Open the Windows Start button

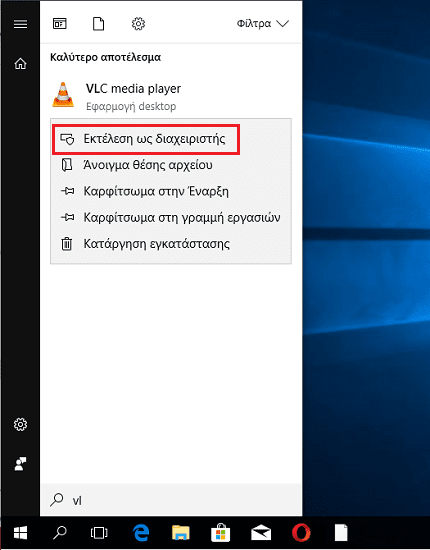click(x=20, y=534)
